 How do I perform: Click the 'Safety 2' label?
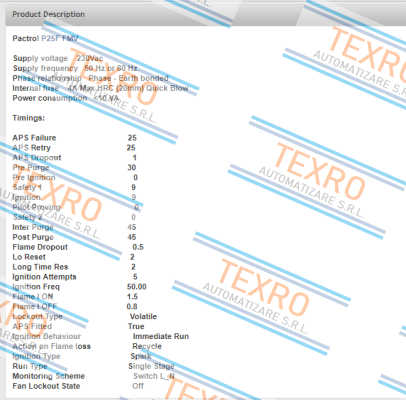(x=27, y=217)
